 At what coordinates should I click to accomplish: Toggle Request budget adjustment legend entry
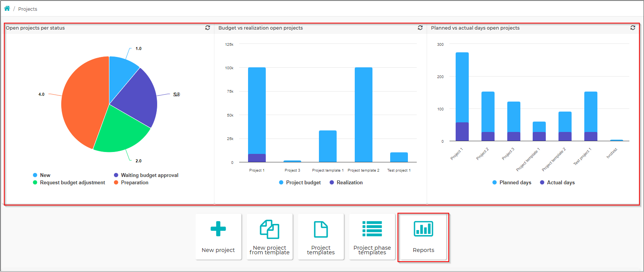coord(69,182)
